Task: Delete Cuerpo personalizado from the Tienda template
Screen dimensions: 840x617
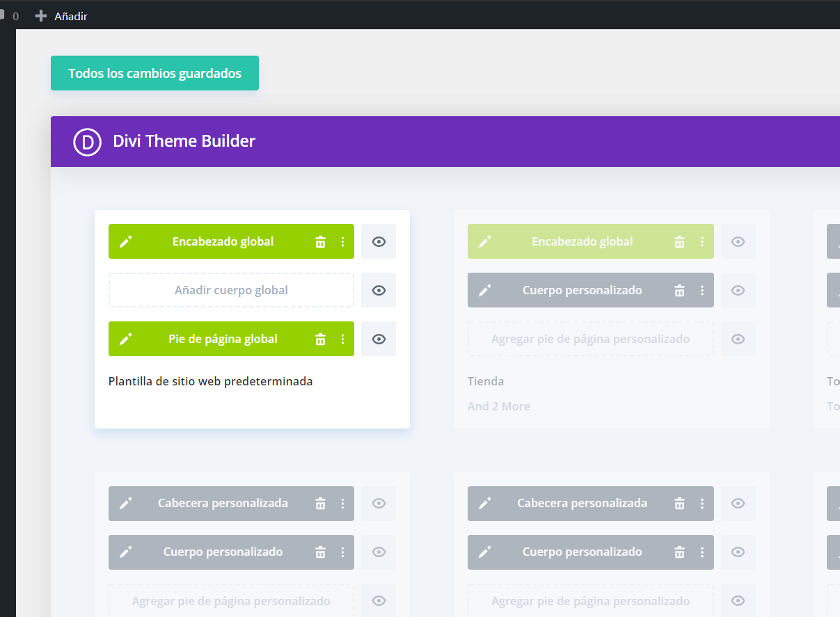Action: click(679, 290)
